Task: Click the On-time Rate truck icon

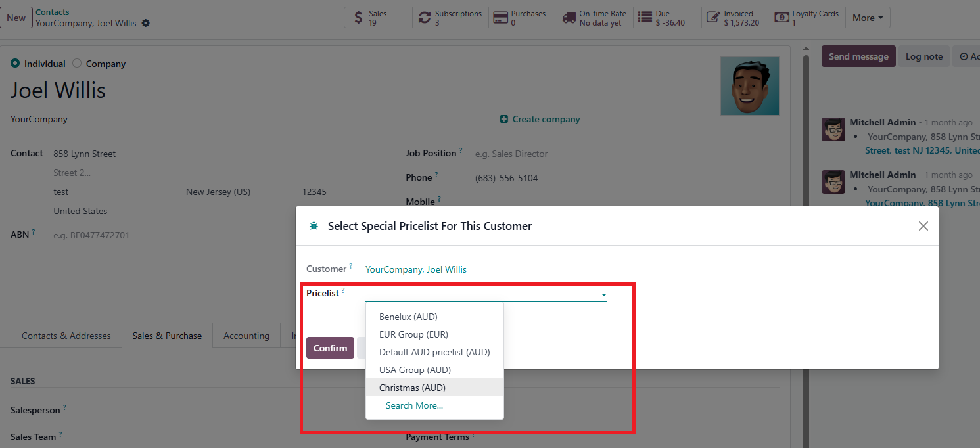Action: click(x=569, y=18)
